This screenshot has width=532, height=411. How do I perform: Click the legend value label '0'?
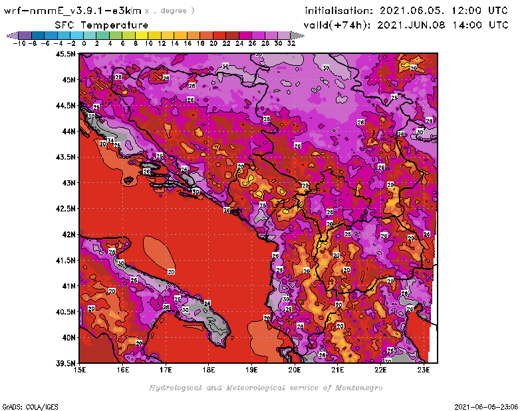(x=84, y=43)
